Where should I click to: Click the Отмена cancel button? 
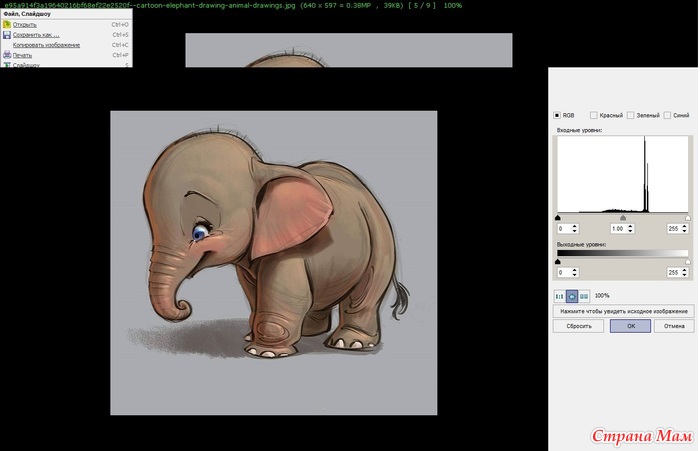pyautogui.click(x=674, y=326)
